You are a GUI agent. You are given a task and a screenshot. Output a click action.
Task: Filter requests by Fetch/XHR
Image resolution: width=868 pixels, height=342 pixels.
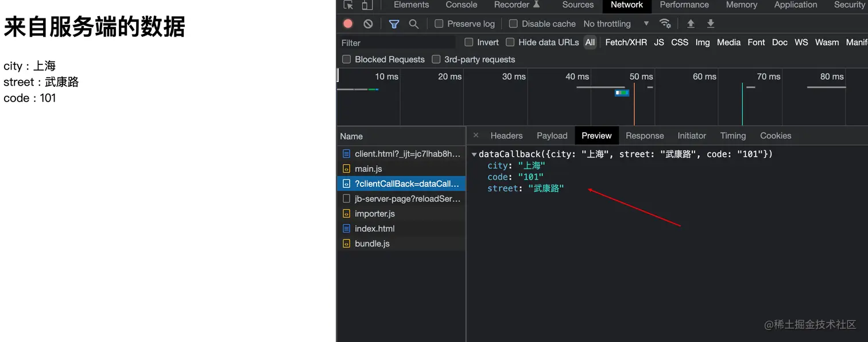coord(626,42)
